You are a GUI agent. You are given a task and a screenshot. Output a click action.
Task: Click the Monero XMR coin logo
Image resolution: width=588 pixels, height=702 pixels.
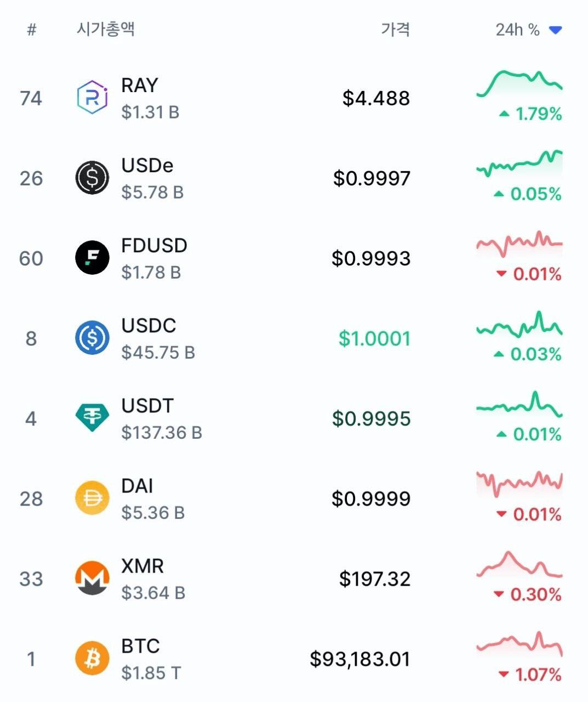(92, 578)
